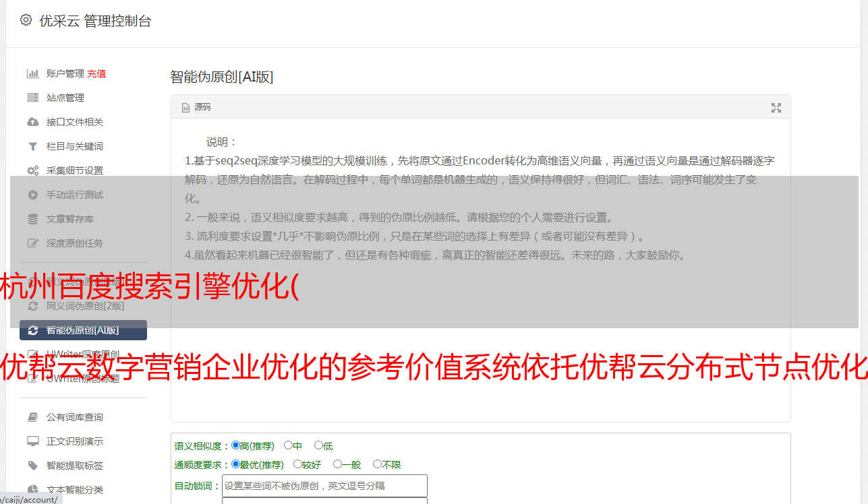Screen dimensions: 868x504
Task: Choose 通顺度要求 不限 radio button
Action: coord(377,464)
